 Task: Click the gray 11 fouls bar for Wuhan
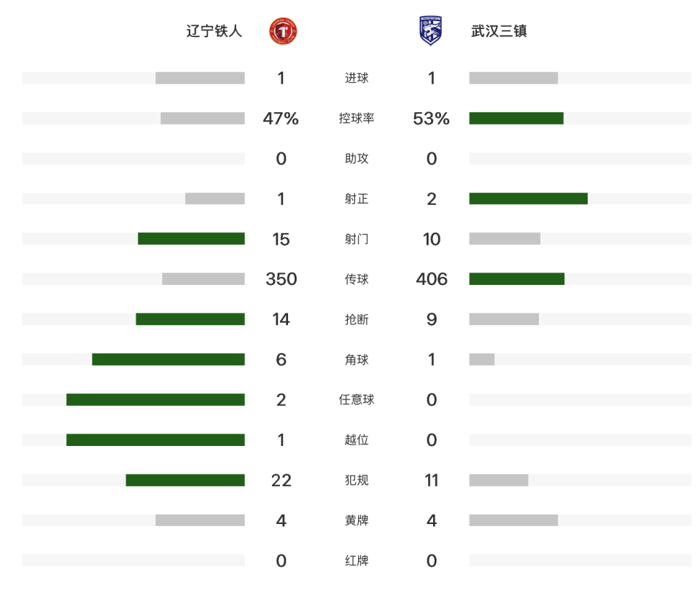[499, 480]
